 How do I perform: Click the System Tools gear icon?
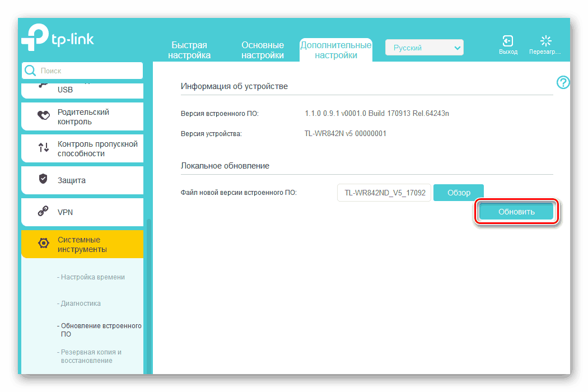pyautogui.click(x=44, y=243)
